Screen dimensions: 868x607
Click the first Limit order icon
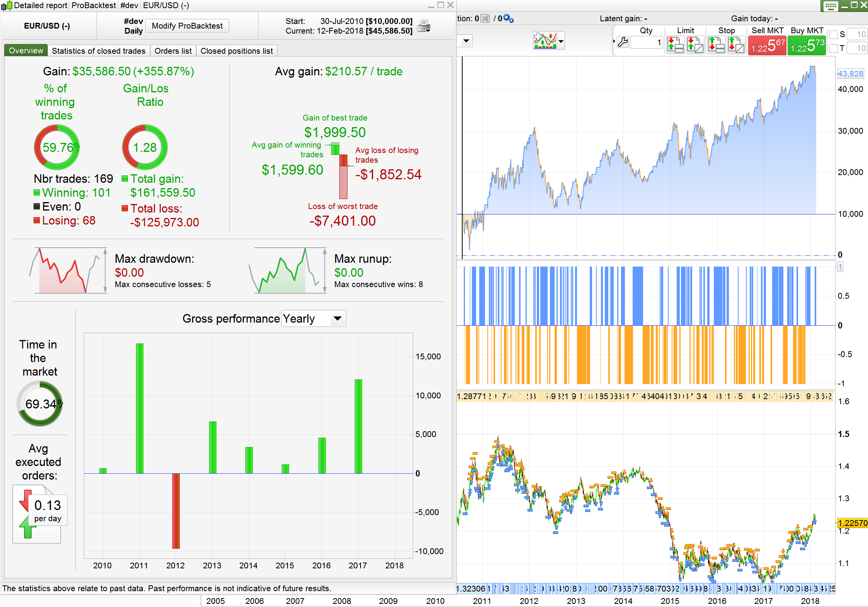coord(675,45)
